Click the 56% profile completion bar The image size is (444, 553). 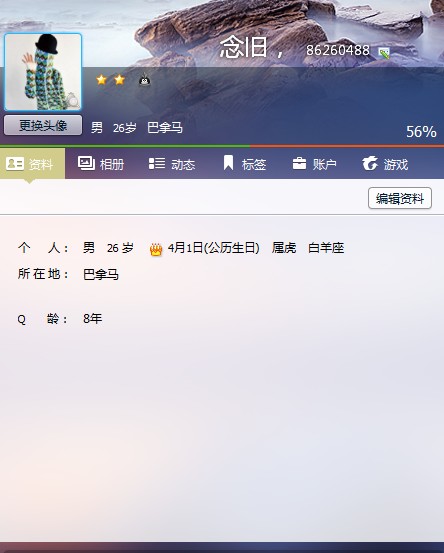(222, 146)
